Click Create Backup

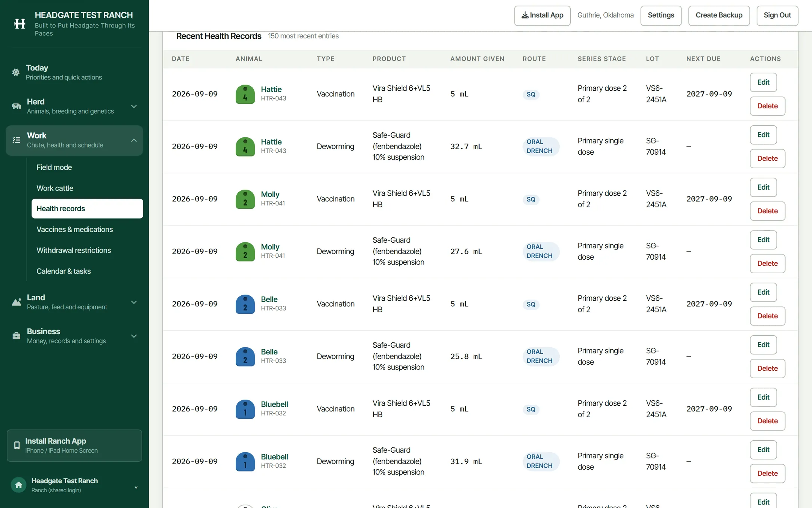[x=719, y=15]
